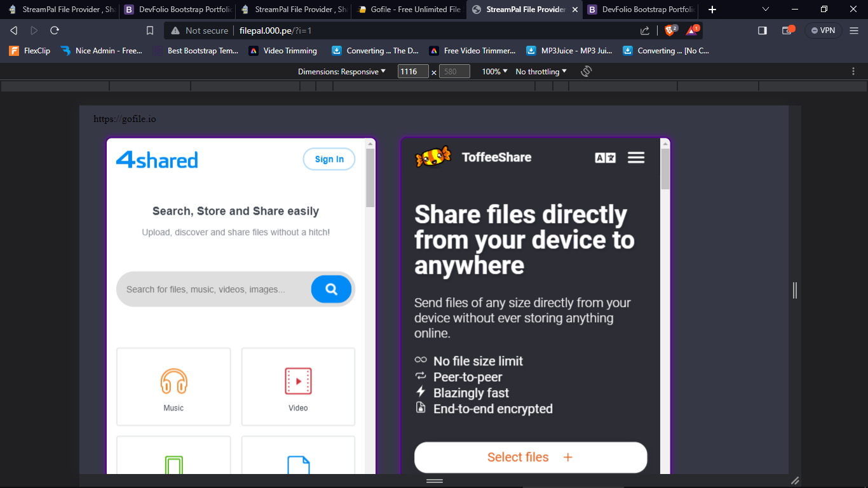Switch to the first DevFolio Bootstrap Portfolio tab
The height and width of the screenshot is (488, 868).
tap(177, 10)
